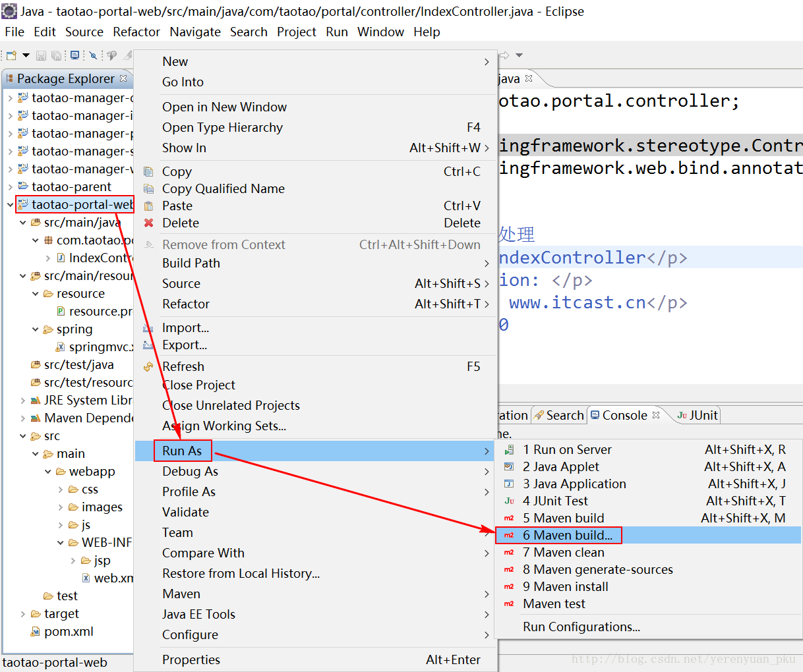The width and height of the screenshot is (803, 672).
Task: Collapse the webapp folder
Action: [x=47, y=472]
